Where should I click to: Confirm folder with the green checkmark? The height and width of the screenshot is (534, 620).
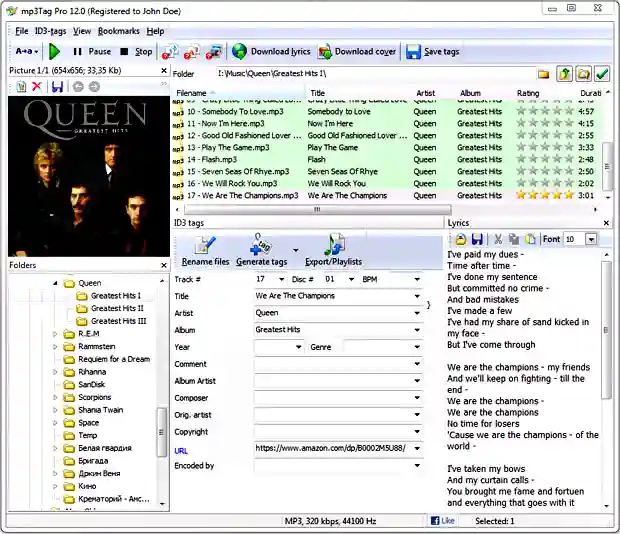coord(602,74)
